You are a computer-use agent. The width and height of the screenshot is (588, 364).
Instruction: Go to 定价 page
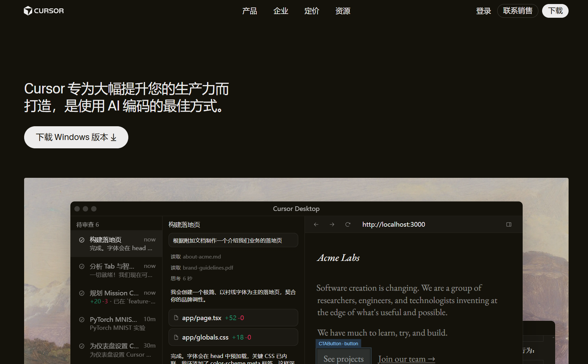(x=312, y=11)
